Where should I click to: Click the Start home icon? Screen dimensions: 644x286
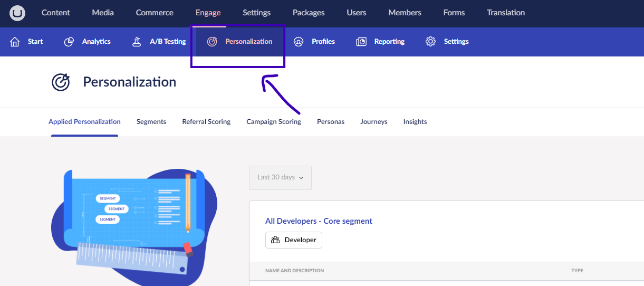(x=15, y=42)
